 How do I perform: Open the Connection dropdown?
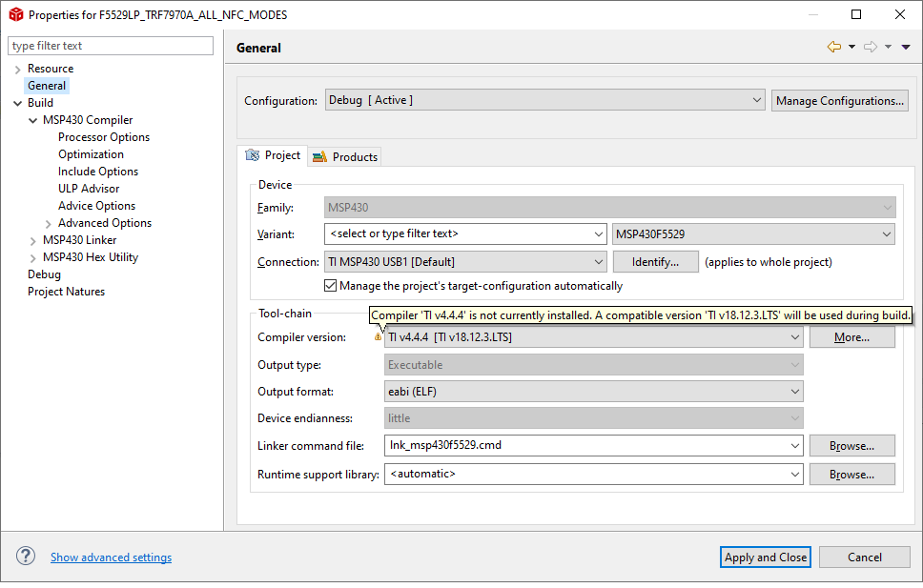[465, 262]
